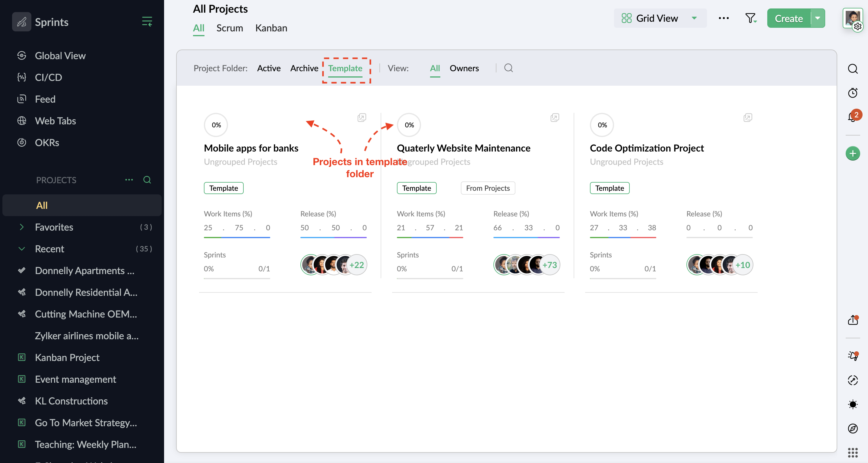Select the Archive project folder

tap(304, 68)
